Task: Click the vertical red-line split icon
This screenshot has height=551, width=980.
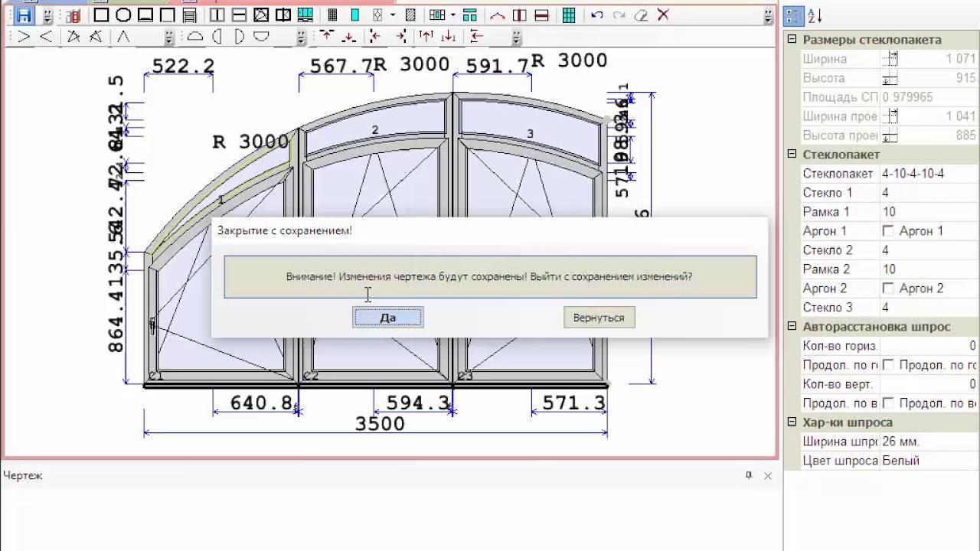Action: pyautogui.click(x=519, y=15)
